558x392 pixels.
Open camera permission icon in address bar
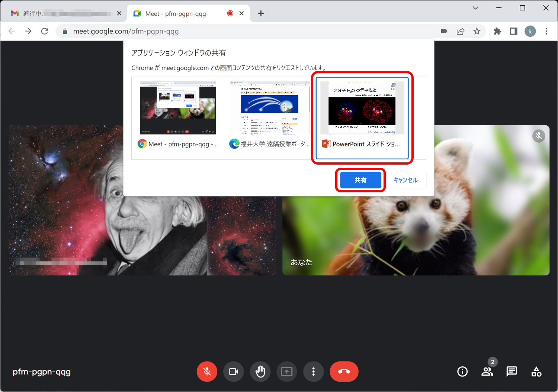click(444, 31)
